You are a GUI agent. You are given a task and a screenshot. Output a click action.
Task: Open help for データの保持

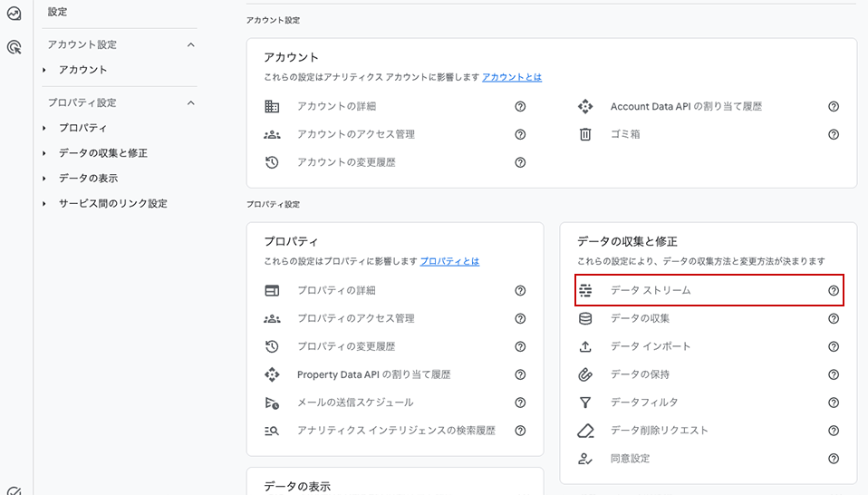pyautogui.click(x=834, y=374)
